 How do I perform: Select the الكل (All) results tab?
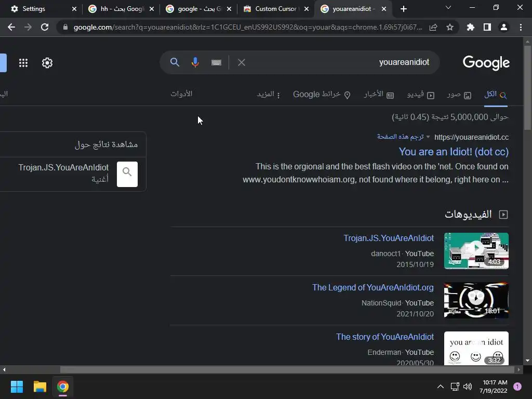(x=496, y=95)
